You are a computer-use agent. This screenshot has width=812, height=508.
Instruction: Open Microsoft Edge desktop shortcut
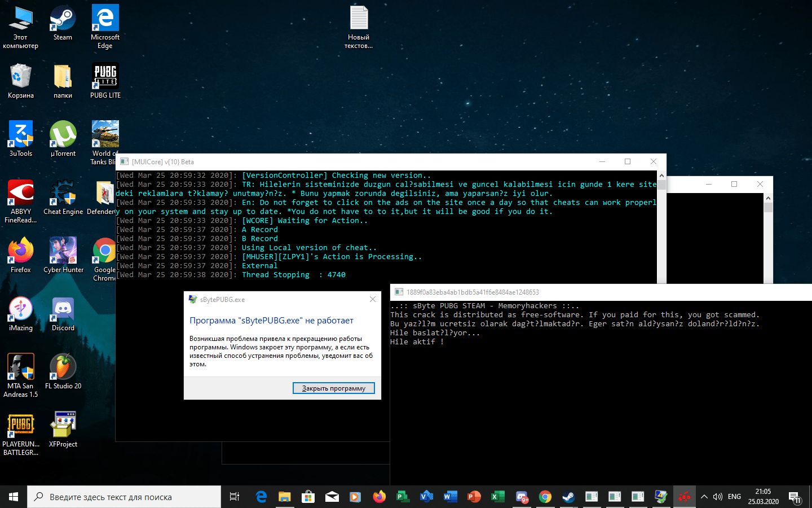(105, 27)
